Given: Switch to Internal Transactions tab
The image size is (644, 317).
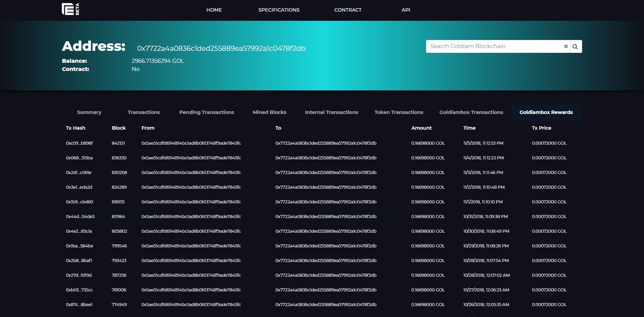Looking at the screenshot, I should 331,112.
